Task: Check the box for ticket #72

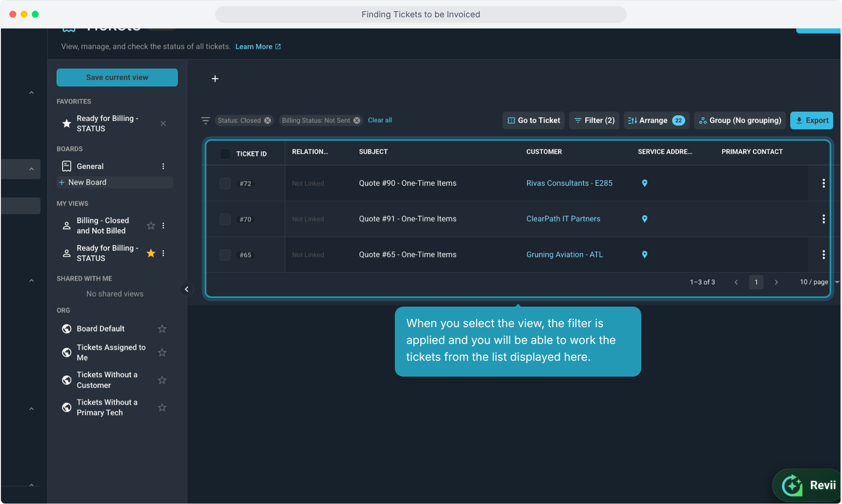Action: pos(225,183)
